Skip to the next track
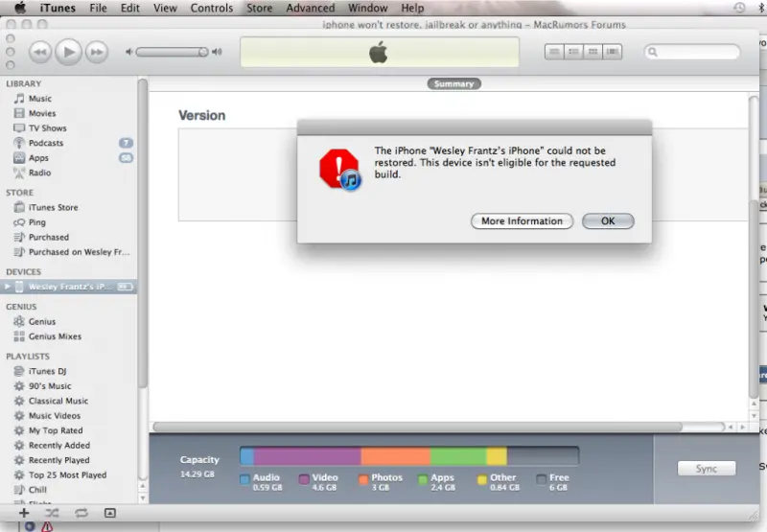The height and width of the screenshot is (532, 767). 95,52
